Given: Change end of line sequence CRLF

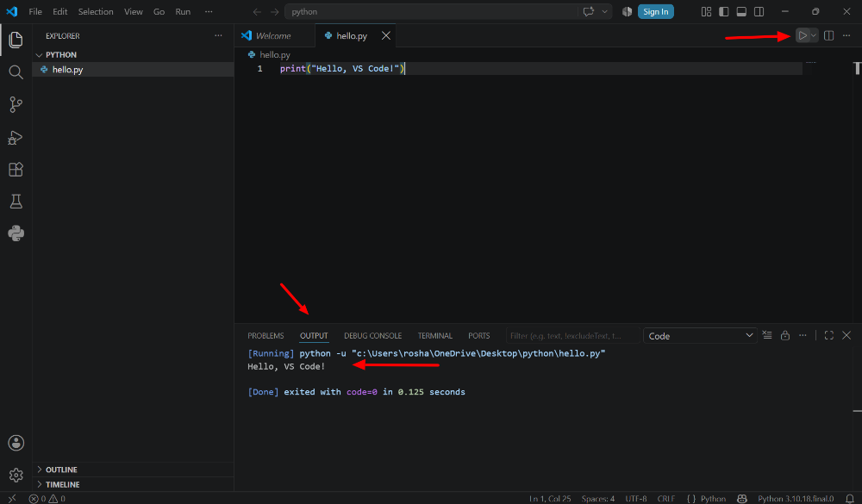Looking at the screenshot, I should tap(666, 499).
